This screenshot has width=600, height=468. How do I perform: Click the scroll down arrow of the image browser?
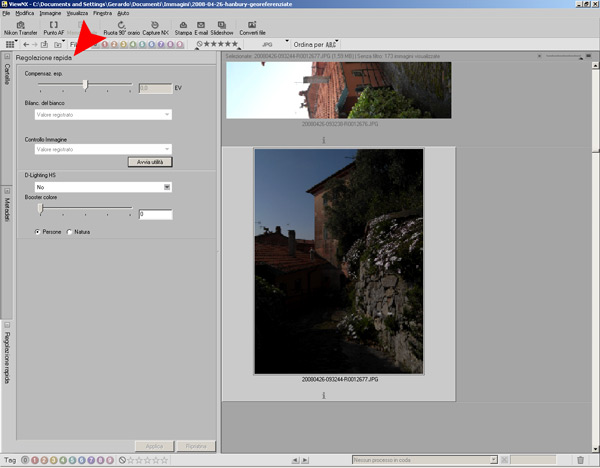[x=595, y=449]
